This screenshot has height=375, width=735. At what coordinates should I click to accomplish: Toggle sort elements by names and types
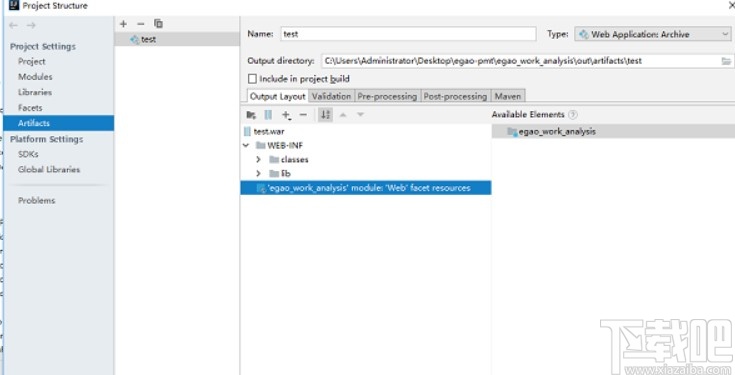click(x=325, y=115)
